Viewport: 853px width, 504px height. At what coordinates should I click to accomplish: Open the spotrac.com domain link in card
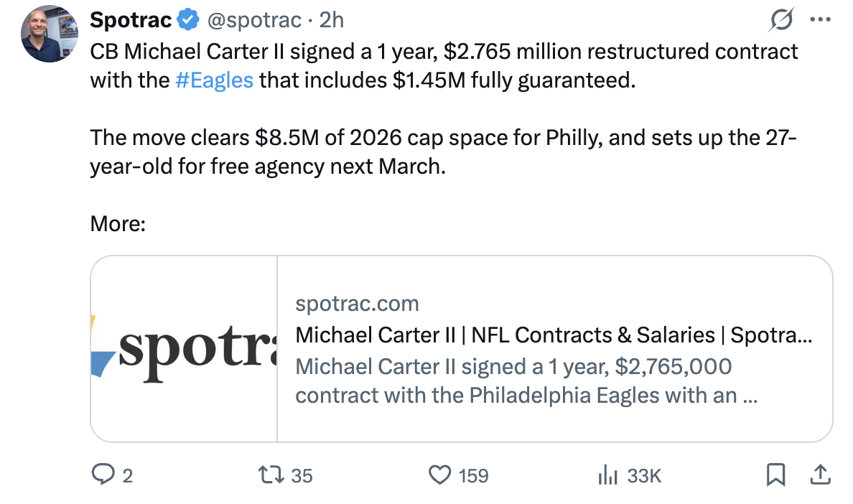pyautogui.click(x=357, y=304)
